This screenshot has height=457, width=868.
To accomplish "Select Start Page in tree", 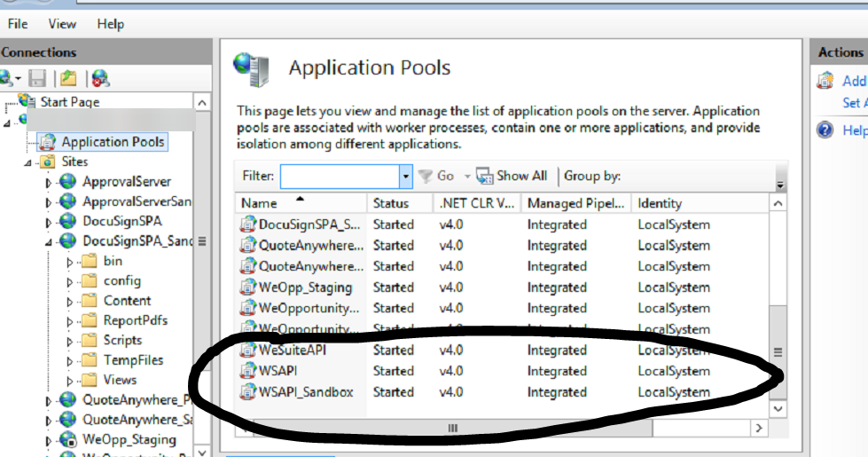I will [70, 102].
